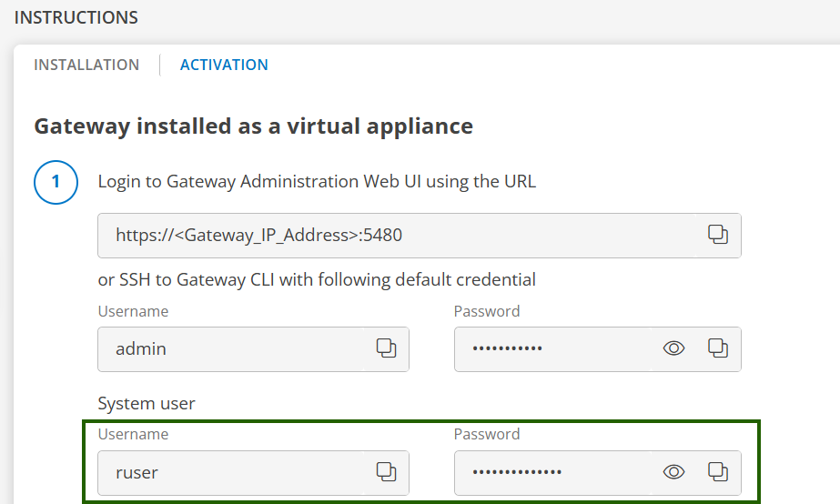Show the system user password
The image size is (840, 504).
[x=673, y=471]
